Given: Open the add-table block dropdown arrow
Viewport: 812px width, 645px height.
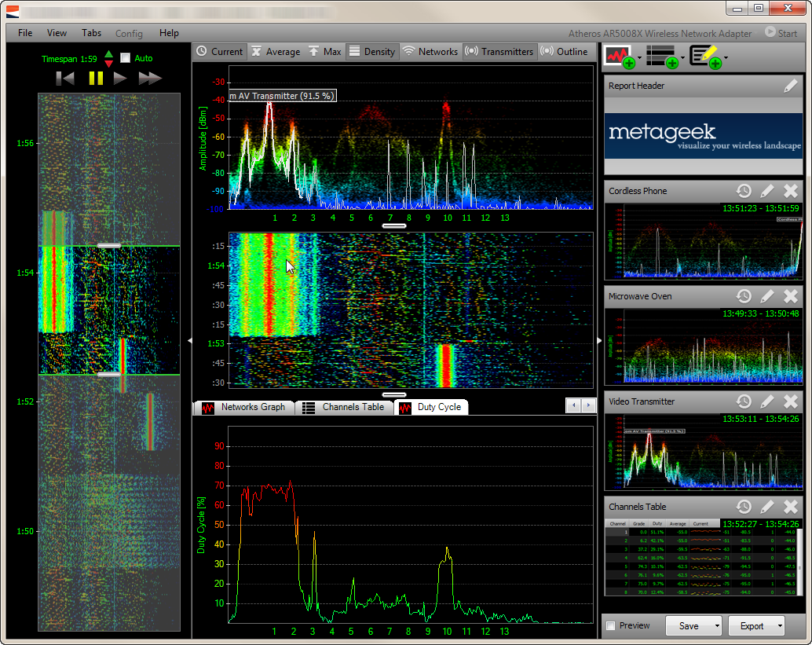Looking at the screenshot, I should pyautogui.click(x=683, y=57).
